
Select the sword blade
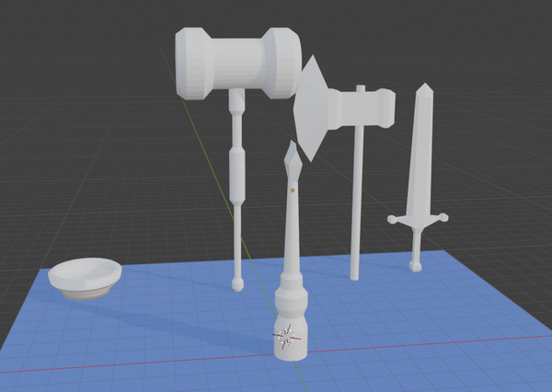[x=422, y=147]
